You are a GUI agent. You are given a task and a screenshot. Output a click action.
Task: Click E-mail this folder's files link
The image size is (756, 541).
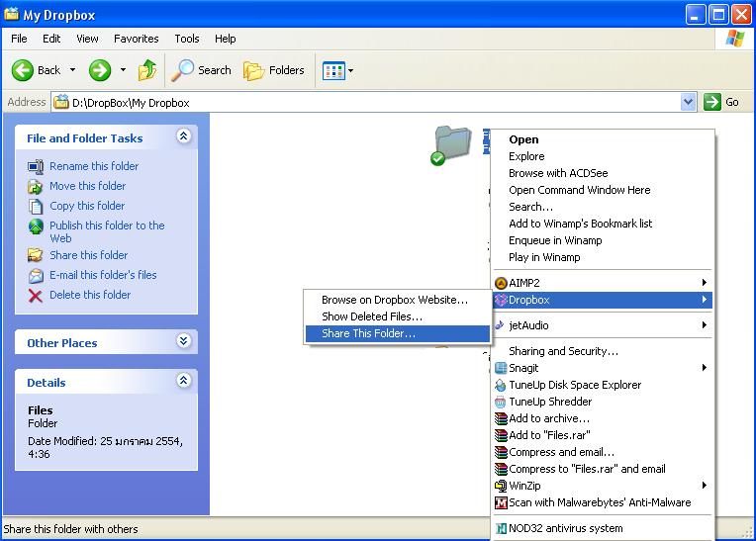tap(103, 275)
